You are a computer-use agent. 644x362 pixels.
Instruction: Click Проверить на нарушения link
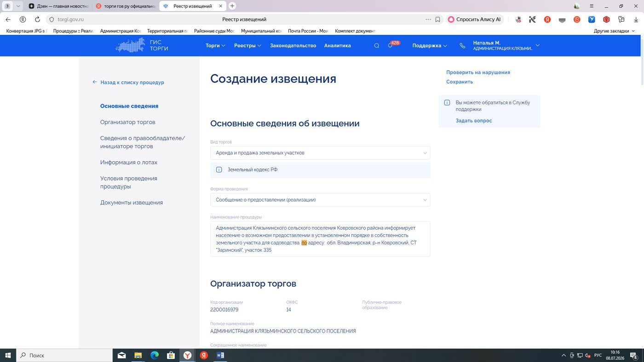(478, 72)
